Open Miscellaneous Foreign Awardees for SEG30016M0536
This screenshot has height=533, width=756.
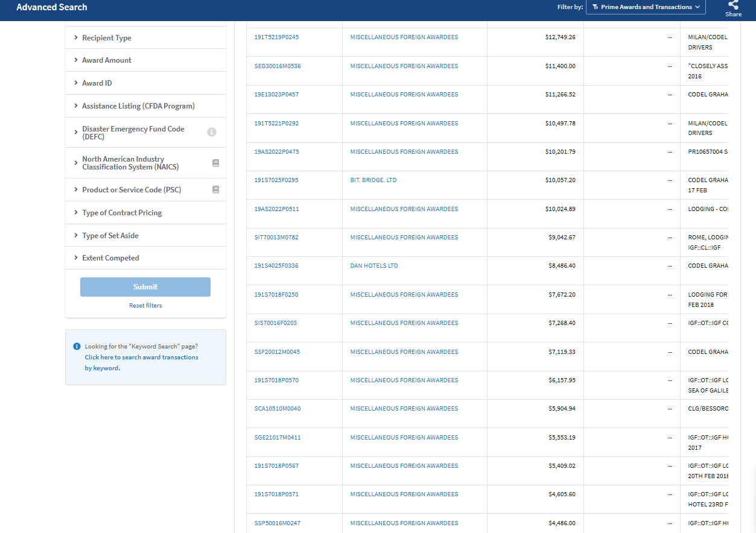pos(404,66)
